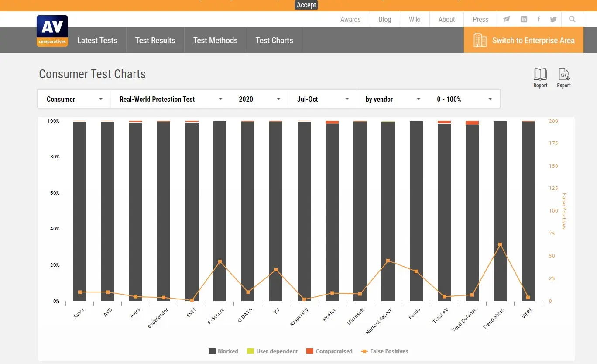Click the F-Secure false positives point
This screenshot has height=364, width=597.
pos(220,261)
